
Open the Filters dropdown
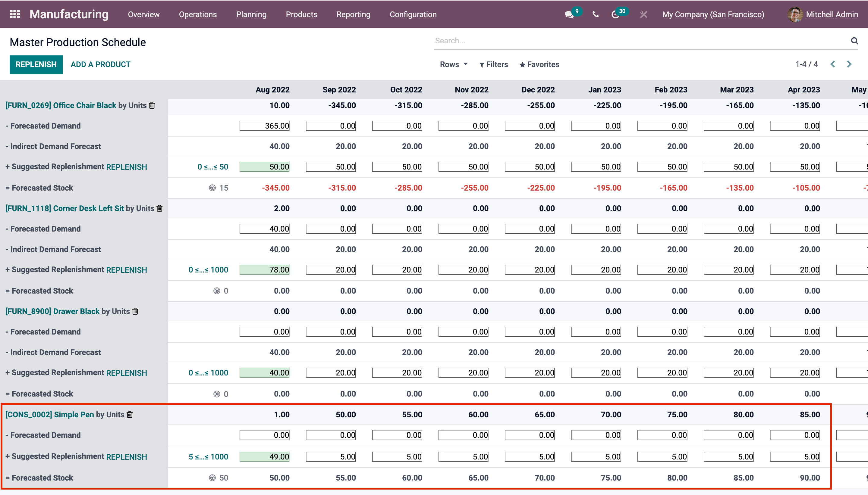(493, 65)
